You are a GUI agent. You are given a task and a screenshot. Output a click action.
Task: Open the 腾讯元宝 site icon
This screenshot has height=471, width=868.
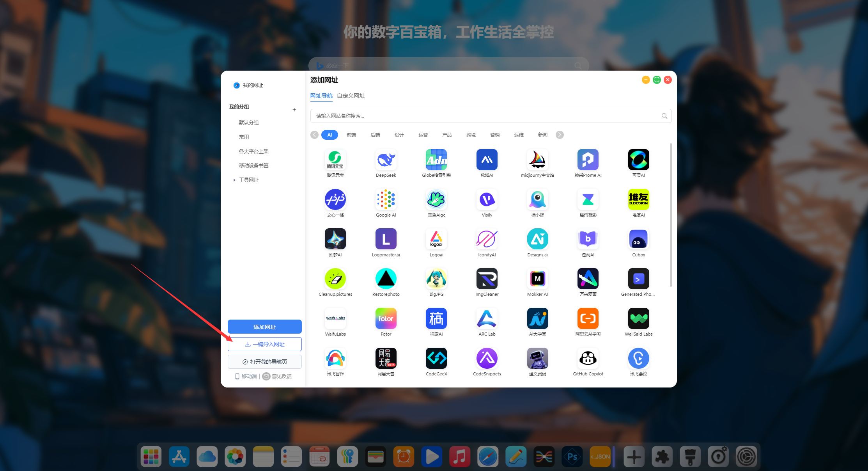pyautogui.click(x=335, y=160)
